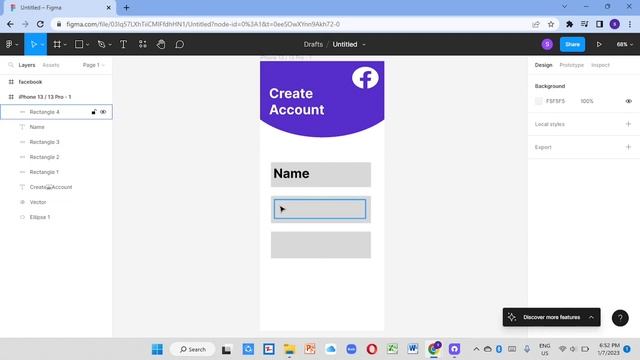Open browser extensions puzzle icon
The height and width of the screenshot is (360, 640).
coord(569,24)
